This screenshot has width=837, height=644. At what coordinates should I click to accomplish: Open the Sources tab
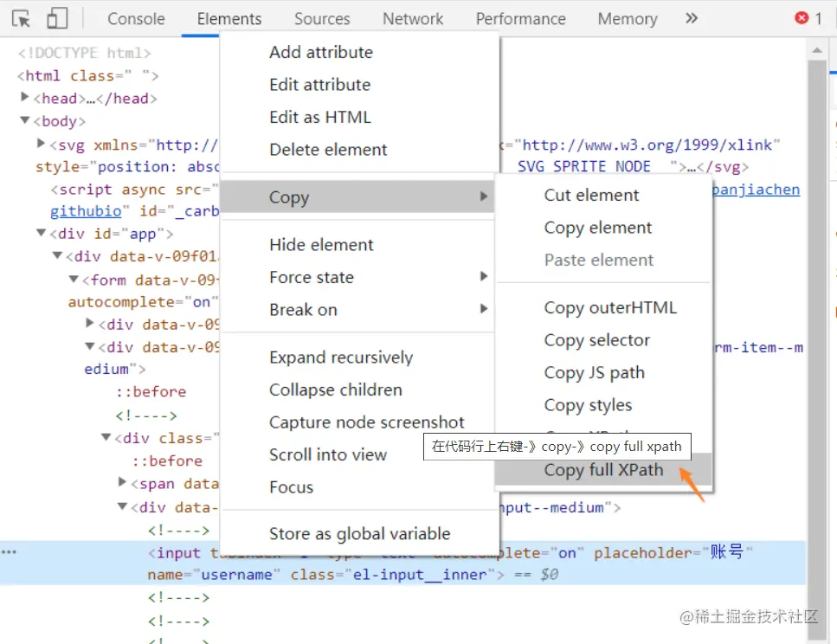point(322,19)
